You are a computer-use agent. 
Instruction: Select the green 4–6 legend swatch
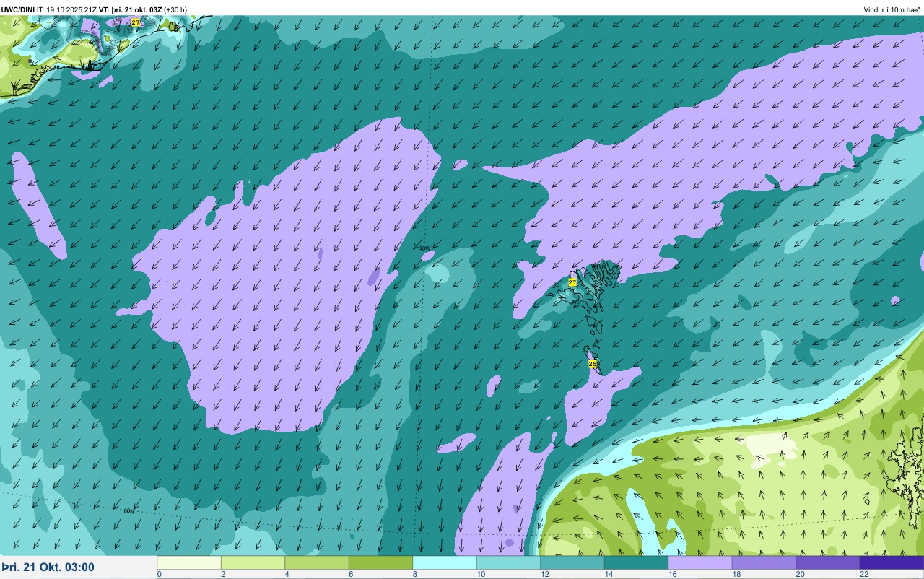[x=317, y=562]
